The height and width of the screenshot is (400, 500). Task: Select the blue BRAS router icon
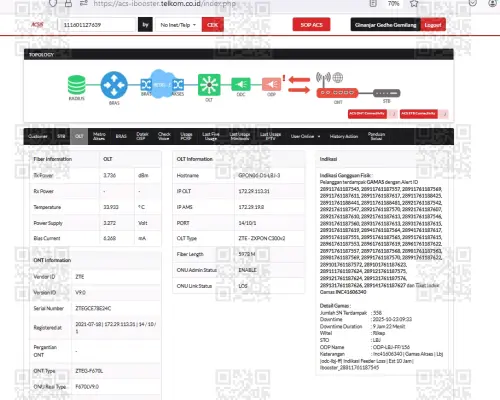click(x=114, y=85)
